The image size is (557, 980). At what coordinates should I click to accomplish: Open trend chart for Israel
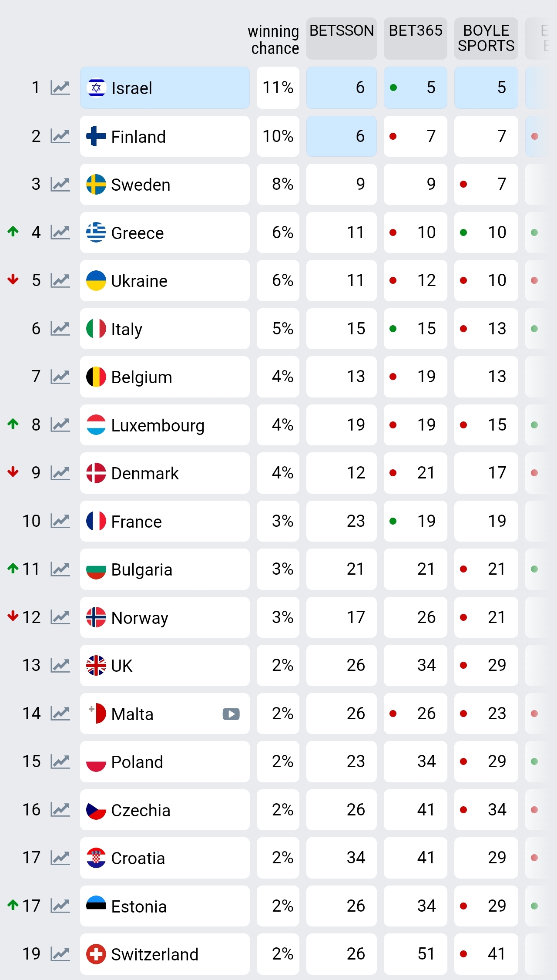tap(60, 88)
